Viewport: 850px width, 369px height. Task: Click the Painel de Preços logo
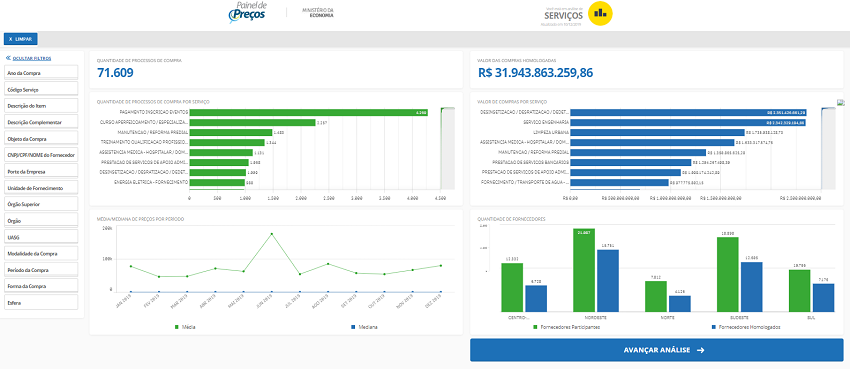[x=247, y=13]
